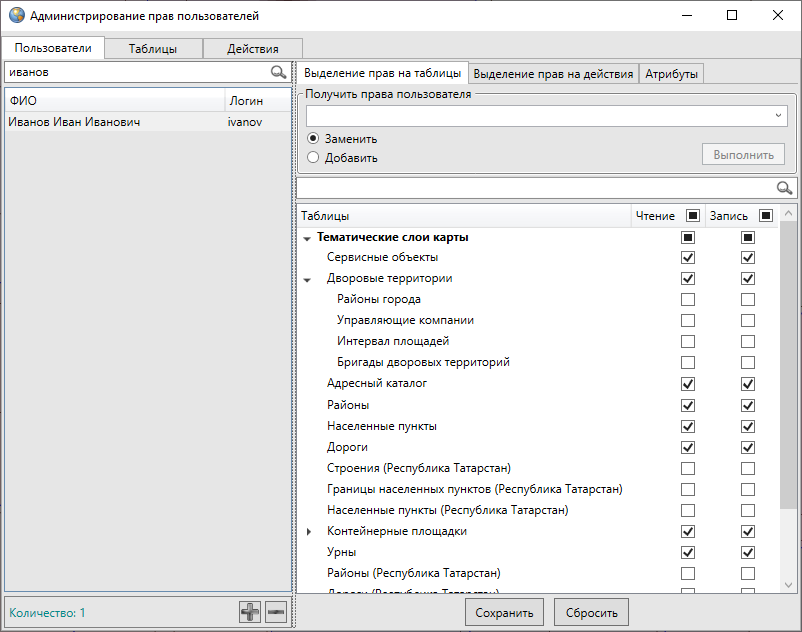Click the remove user minus icon

(x=276, y=612)
